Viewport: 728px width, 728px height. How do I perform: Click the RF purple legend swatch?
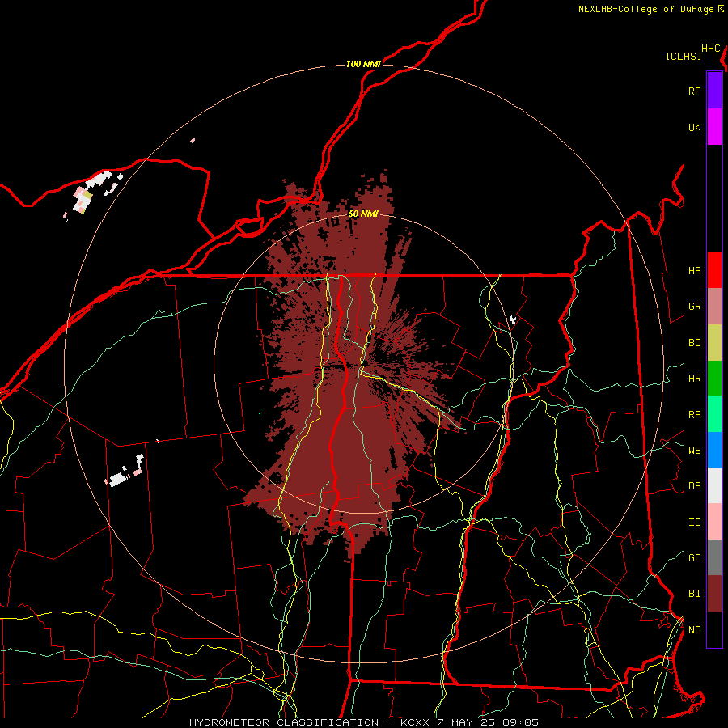pos(714,90)
